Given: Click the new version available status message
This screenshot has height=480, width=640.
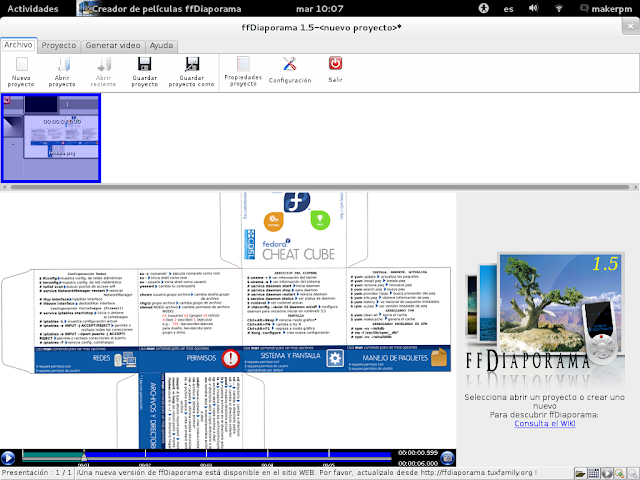Looking at the screenshot, I should 307,473.
